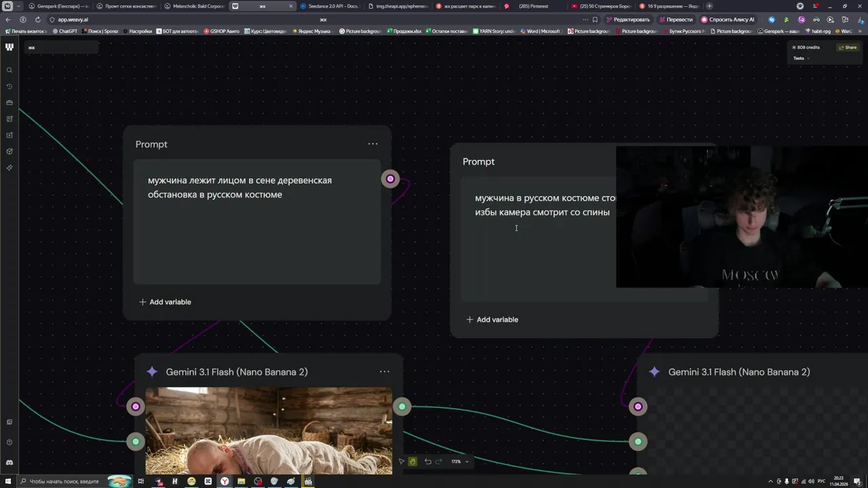868x488 pixels.
Task: Add variable to the right Prompt node
Action: click(492, 319)
